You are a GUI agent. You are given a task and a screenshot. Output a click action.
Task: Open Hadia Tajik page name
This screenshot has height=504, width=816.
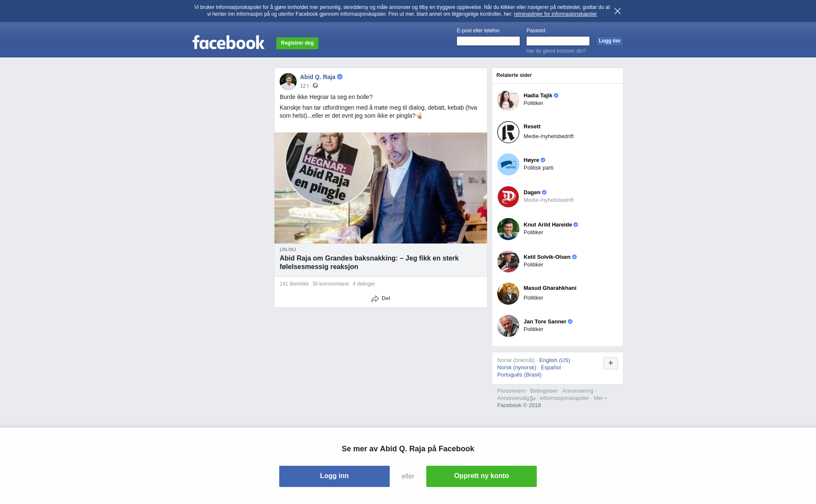[x=538, y=96]
